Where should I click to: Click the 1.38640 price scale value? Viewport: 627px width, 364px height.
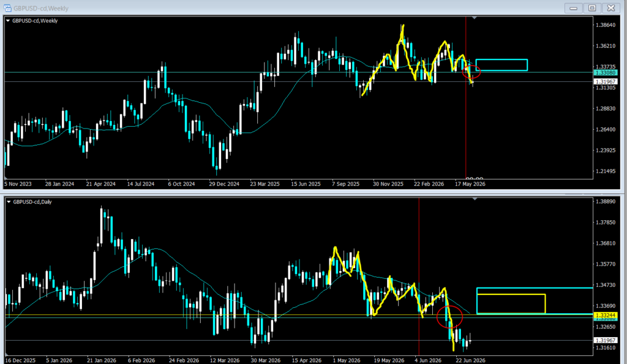pos(606,24)
